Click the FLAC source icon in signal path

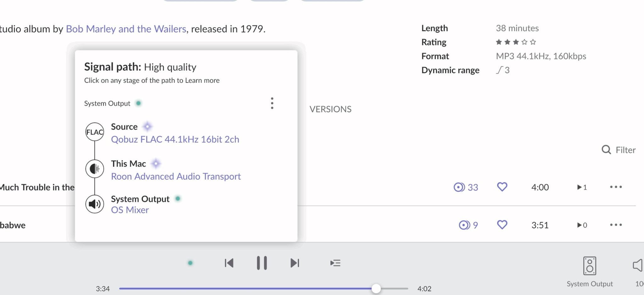(x=95, y=132)
